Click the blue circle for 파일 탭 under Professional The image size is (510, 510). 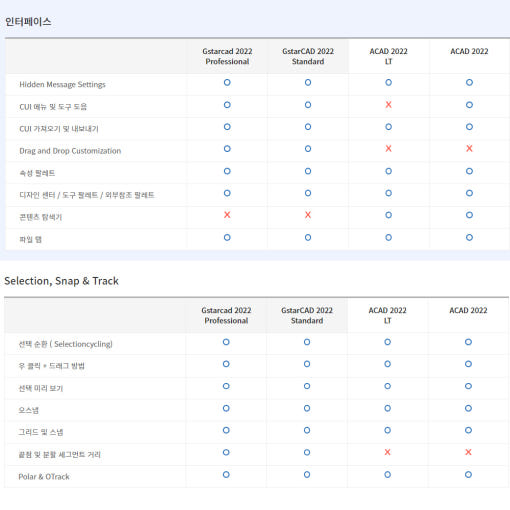[x=227, y=237]
